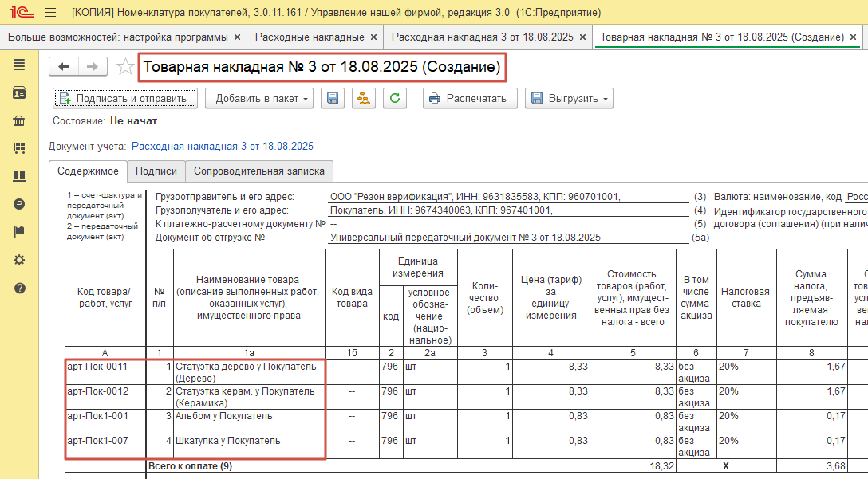Close the Больше возможностей tab
The image size is (868, 479).
(x=238, y=37)
